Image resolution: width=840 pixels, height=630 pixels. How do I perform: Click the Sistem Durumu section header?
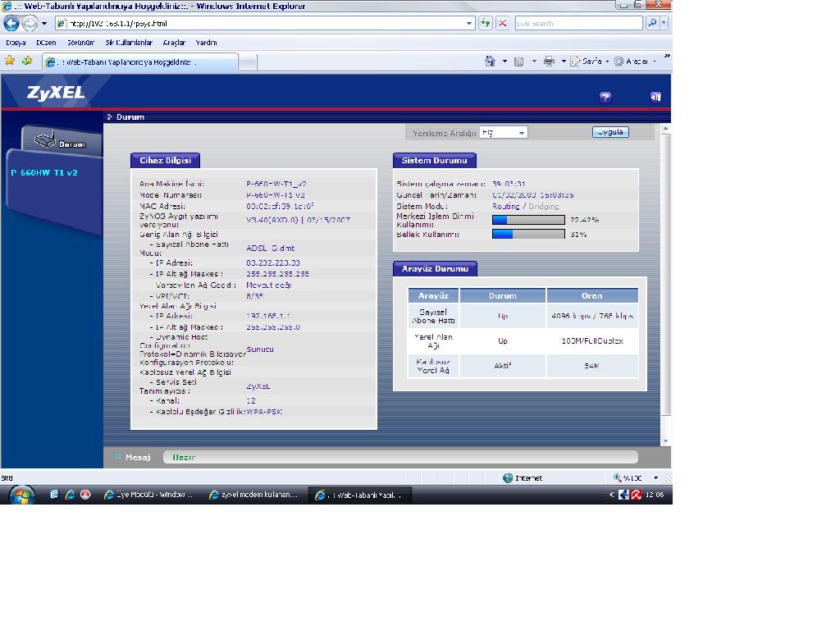point(435,160)
